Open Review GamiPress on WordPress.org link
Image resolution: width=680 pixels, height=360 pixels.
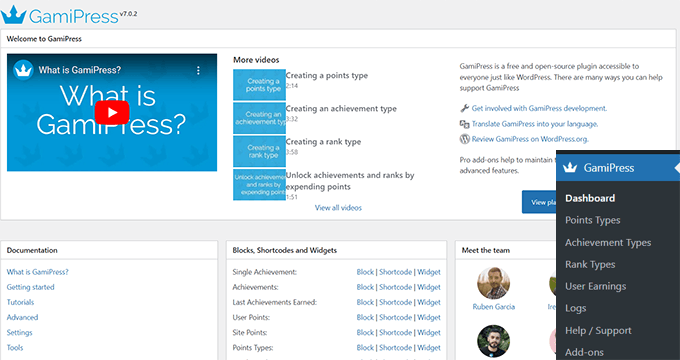530,139
